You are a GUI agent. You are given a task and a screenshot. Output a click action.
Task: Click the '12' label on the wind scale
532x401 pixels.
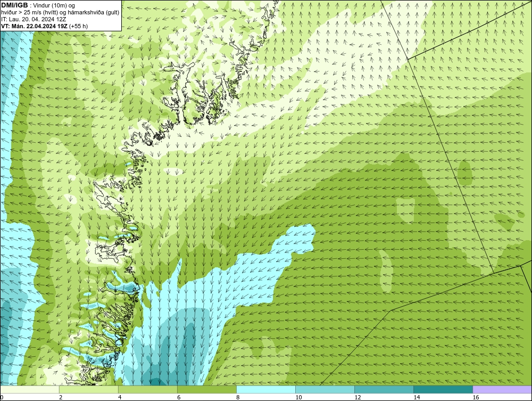pos(358,397)
